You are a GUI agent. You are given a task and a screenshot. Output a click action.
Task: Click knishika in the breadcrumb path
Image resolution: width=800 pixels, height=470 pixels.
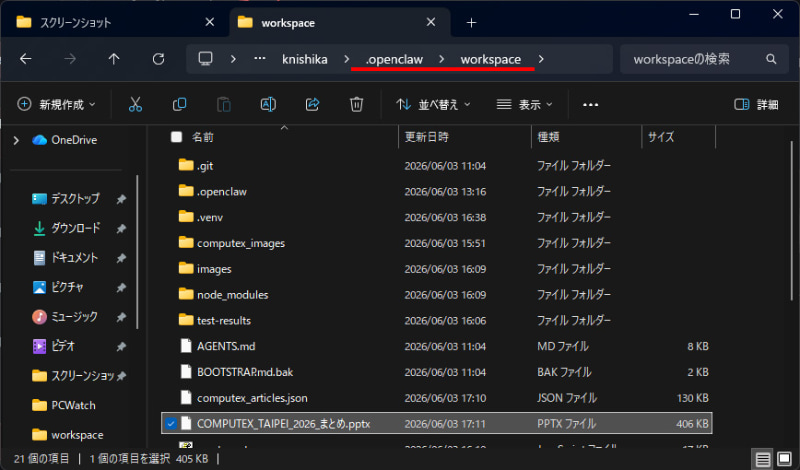[305, 59]
